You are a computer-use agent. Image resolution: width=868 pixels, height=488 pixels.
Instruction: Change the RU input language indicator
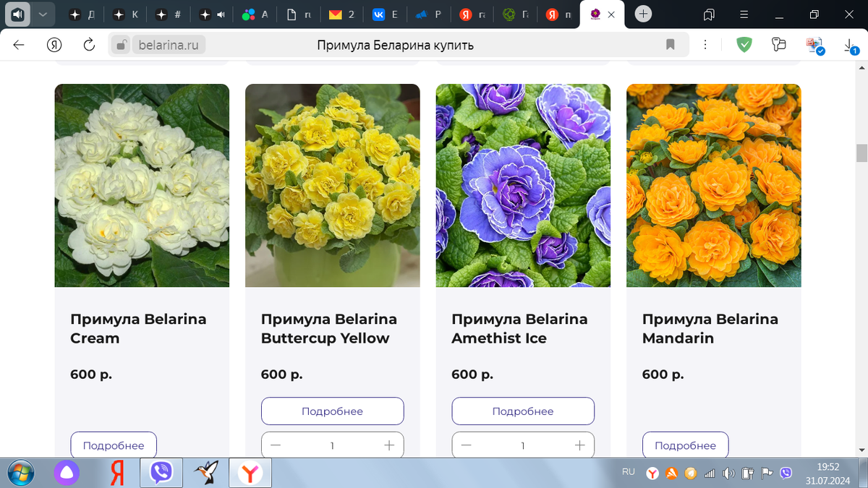(629, 472)
